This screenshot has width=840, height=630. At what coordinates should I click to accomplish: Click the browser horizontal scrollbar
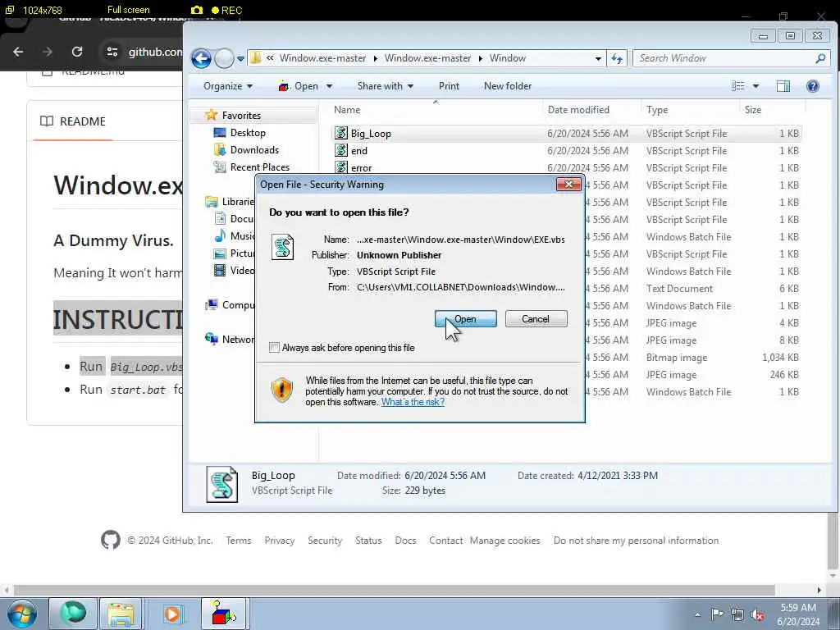click(395, 590)
